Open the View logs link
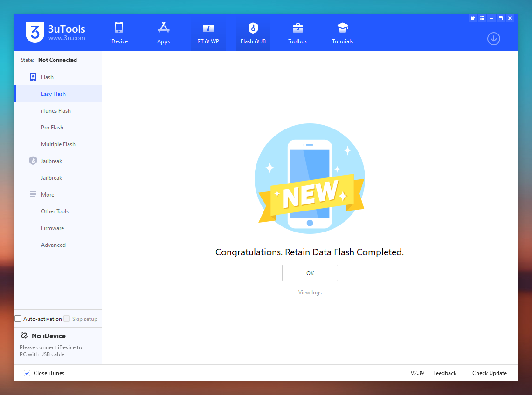This screenshot has height=395, width=532. [x=310, y=293]
